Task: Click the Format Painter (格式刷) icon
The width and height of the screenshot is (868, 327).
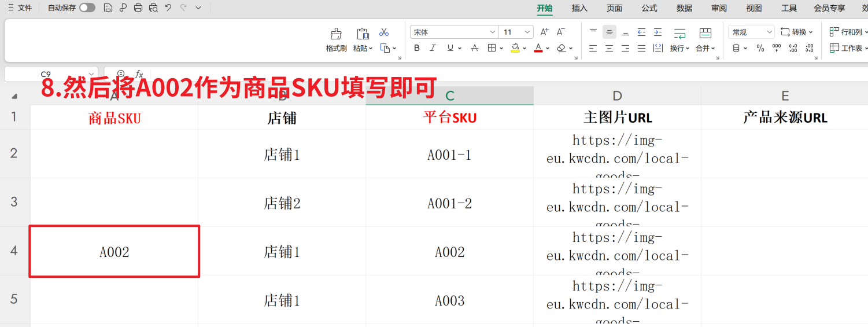Action: 336,34
